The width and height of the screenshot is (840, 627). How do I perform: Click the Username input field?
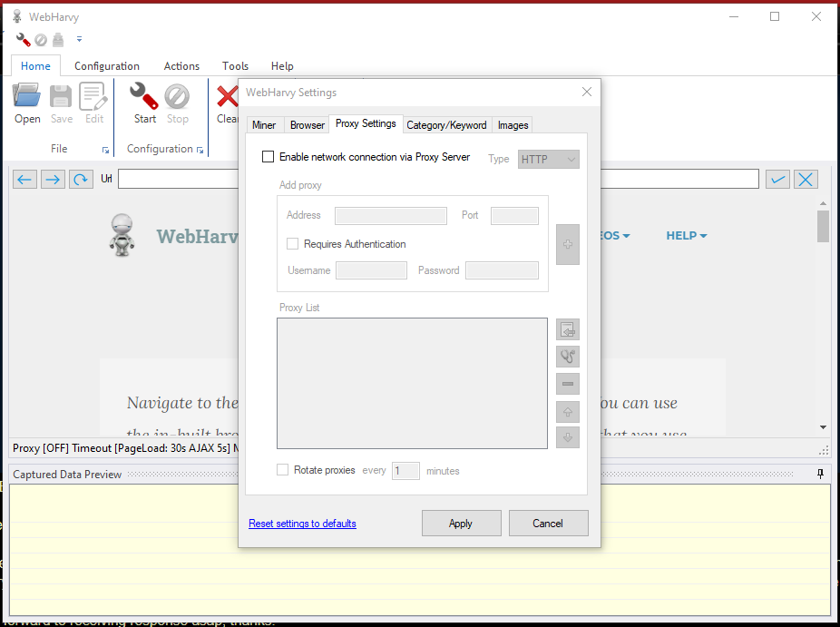[371, 270]
